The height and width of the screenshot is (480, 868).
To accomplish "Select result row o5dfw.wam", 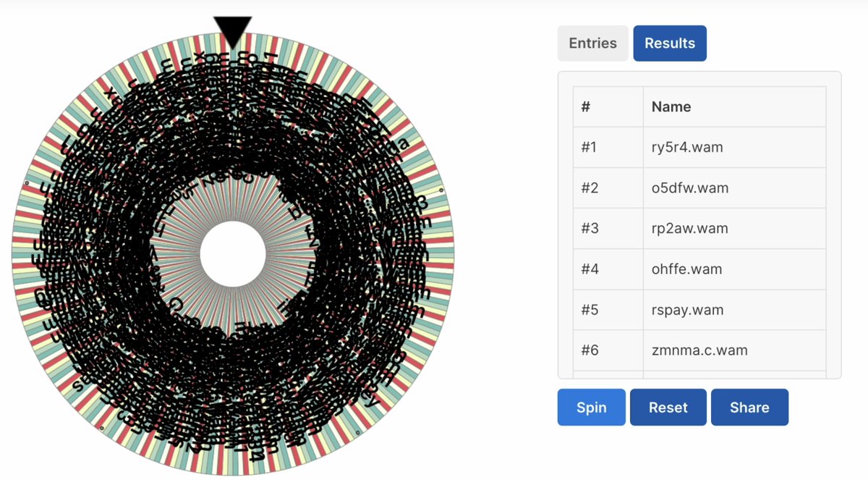I will (x=699, y=188).
